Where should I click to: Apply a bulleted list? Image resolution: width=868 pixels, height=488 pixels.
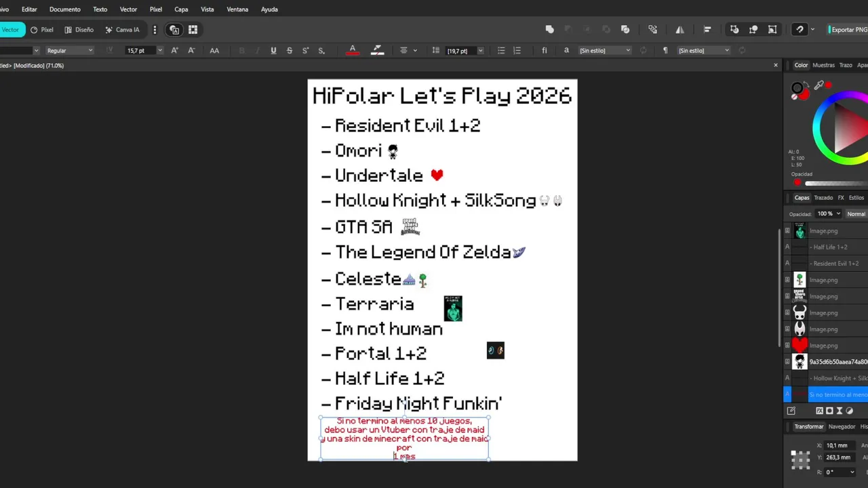pos(501,51)
